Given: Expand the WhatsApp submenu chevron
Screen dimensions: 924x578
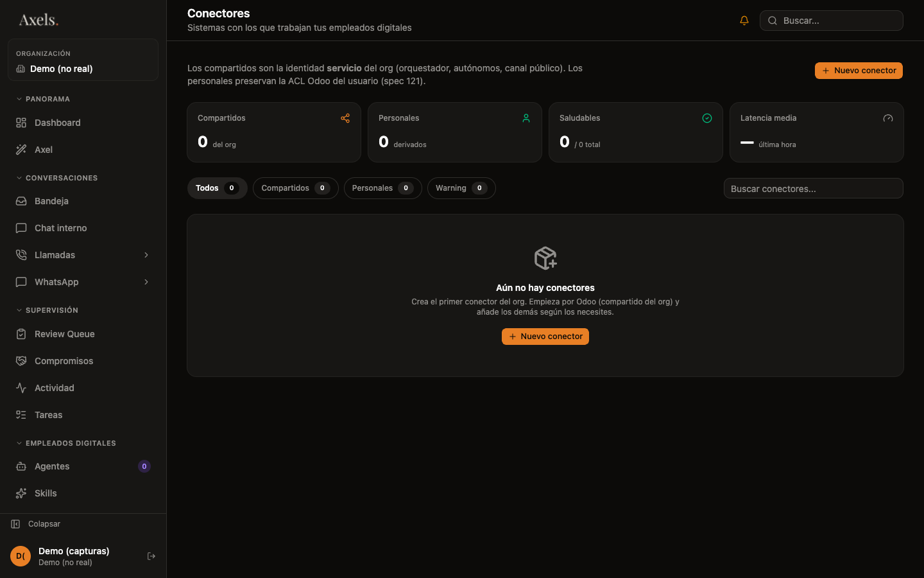Looking at the screenshot, I should pos(146,282).
